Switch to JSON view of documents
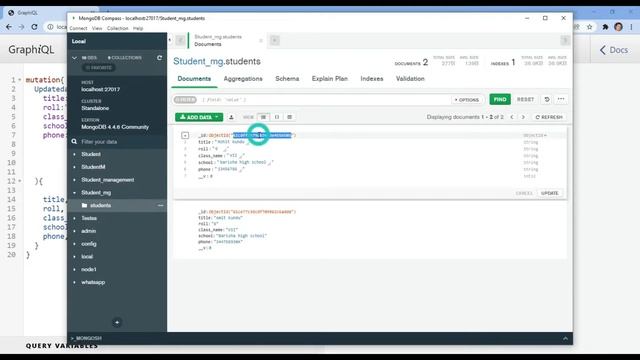 [277, 117]
